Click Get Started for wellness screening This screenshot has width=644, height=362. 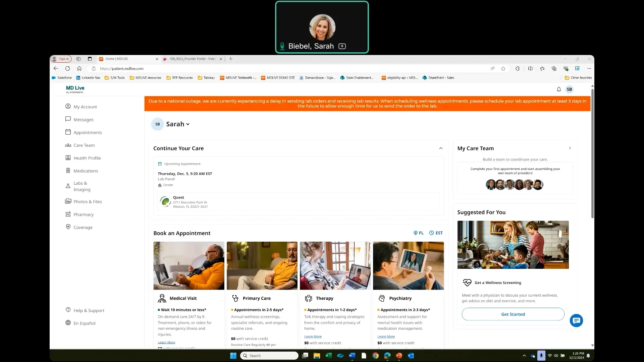(x=513, y=314)
